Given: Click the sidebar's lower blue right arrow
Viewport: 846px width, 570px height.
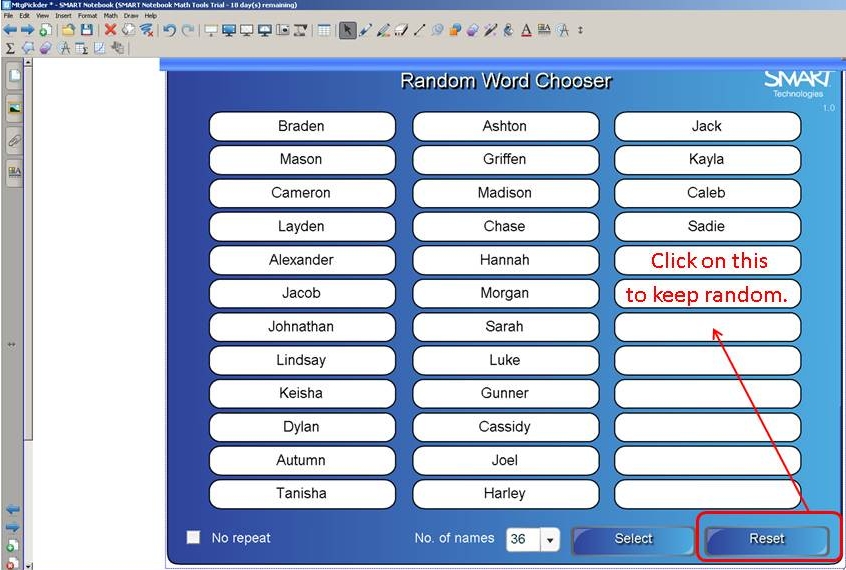Looking at the screenshot, I should [12, 527].
